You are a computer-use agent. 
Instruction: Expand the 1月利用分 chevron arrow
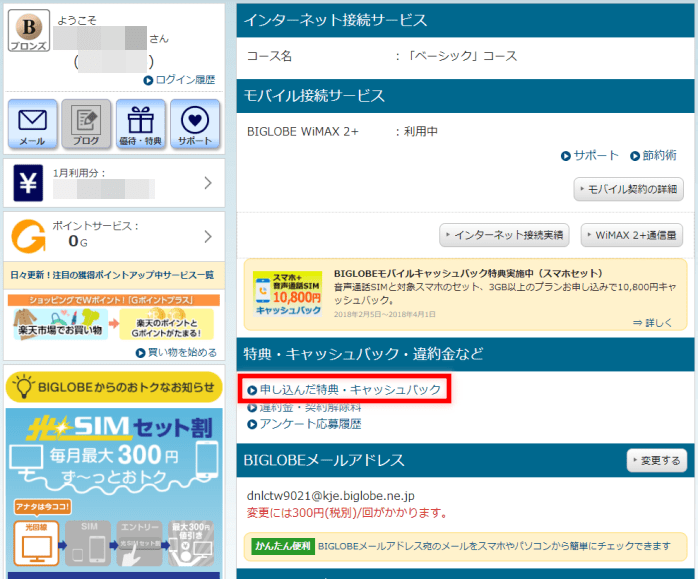(208, 183)
